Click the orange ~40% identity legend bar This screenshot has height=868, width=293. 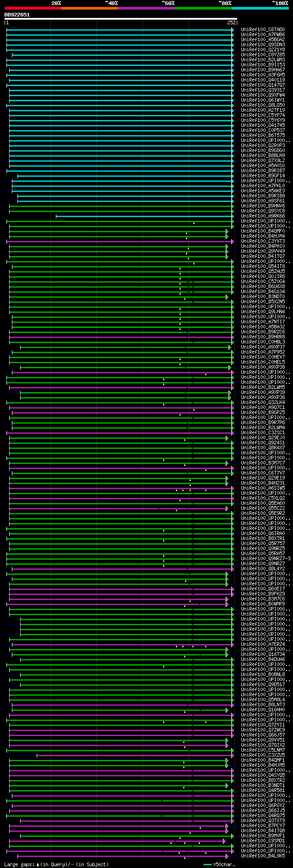tap(89, 8)
